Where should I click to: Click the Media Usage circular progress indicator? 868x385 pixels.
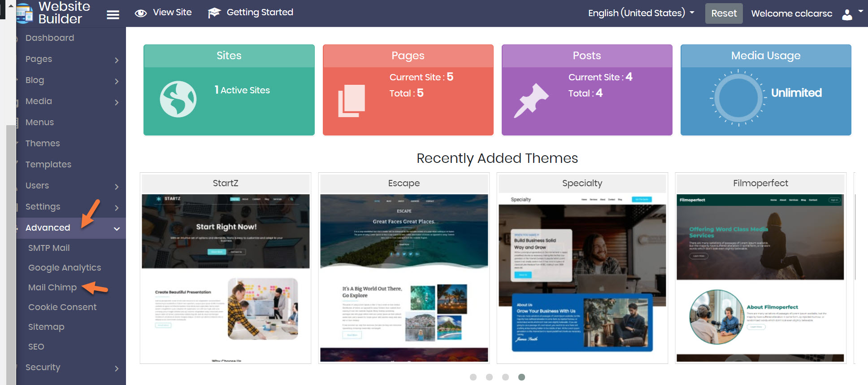(x=738, y=97)
